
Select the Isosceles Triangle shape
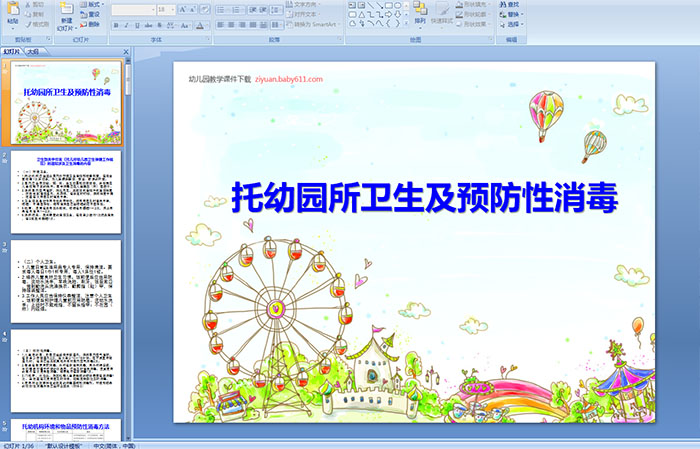362,15
